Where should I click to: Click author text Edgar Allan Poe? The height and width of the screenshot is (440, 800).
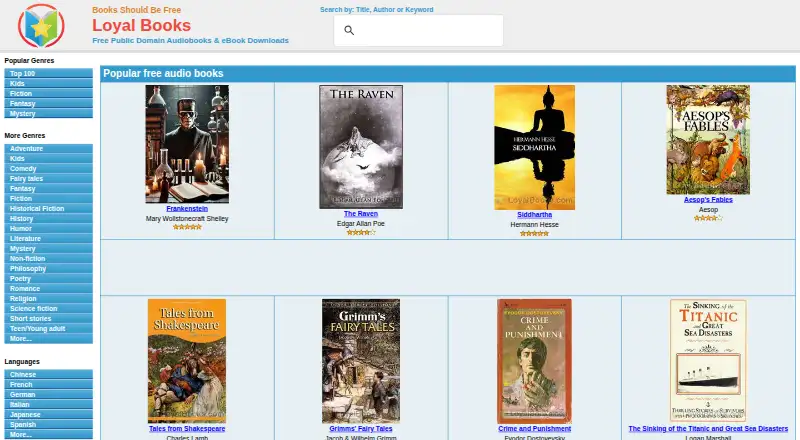pos(361,224)
